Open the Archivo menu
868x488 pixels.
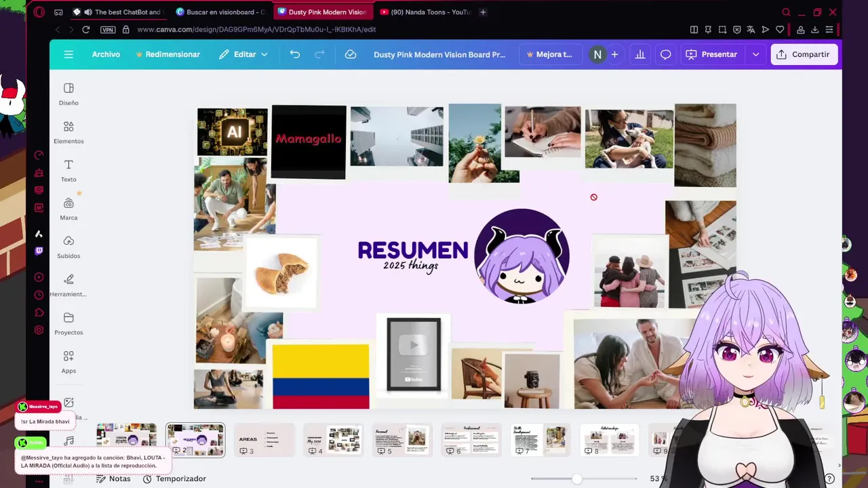point(106,54)
